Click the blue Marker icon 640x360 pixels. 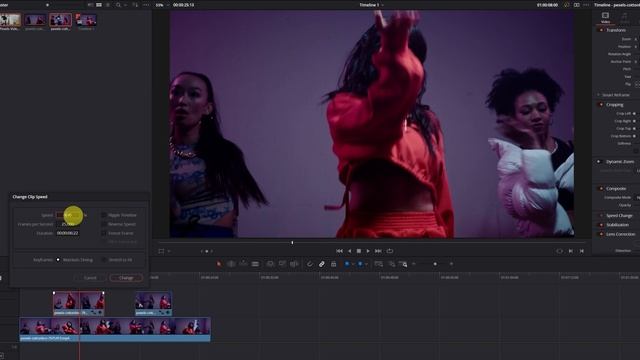[x=360, y=264]
